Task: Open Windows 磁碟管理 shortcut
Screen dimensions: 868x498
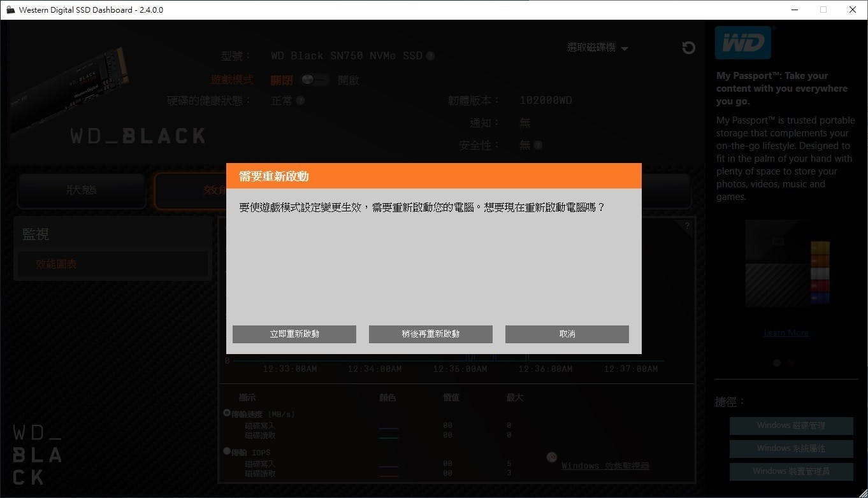Action: point(791,425)
